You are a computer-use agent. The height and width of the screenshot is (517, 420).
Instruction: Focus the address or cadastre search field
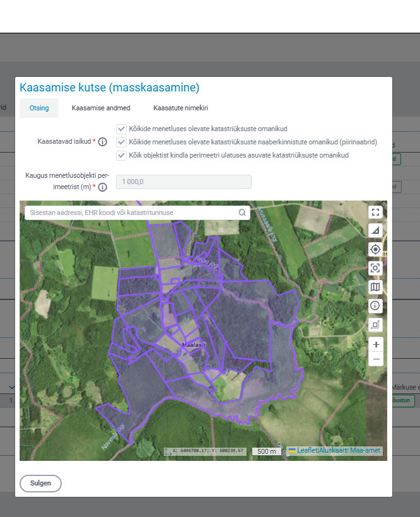(x=137, y=212)
